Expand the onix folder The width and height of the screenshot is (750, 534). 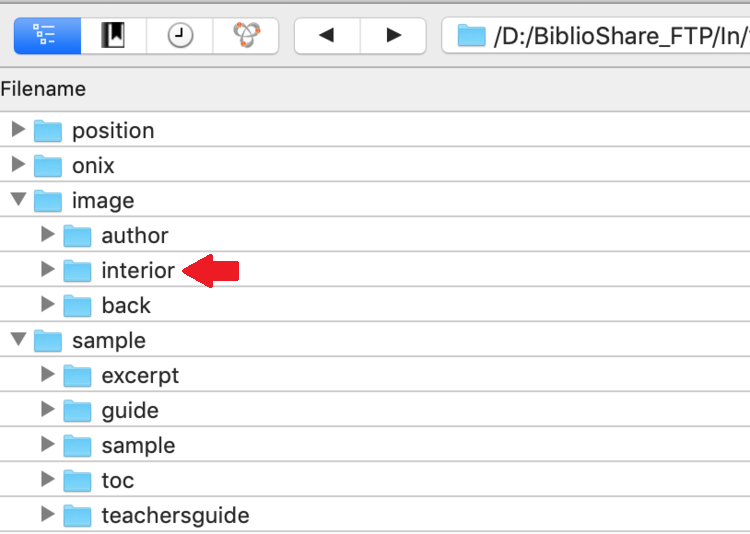(18, 164)
